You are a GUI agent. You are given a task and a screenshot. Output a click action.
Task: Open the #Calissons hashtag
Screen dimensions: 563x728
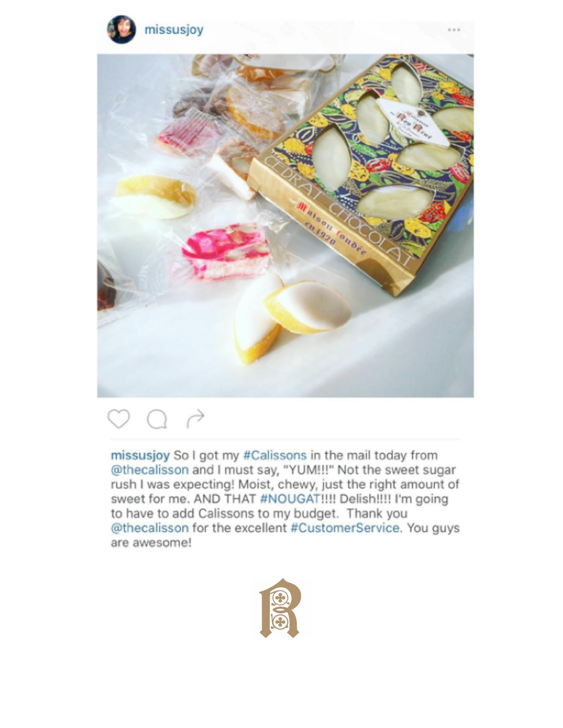(275, 455)
